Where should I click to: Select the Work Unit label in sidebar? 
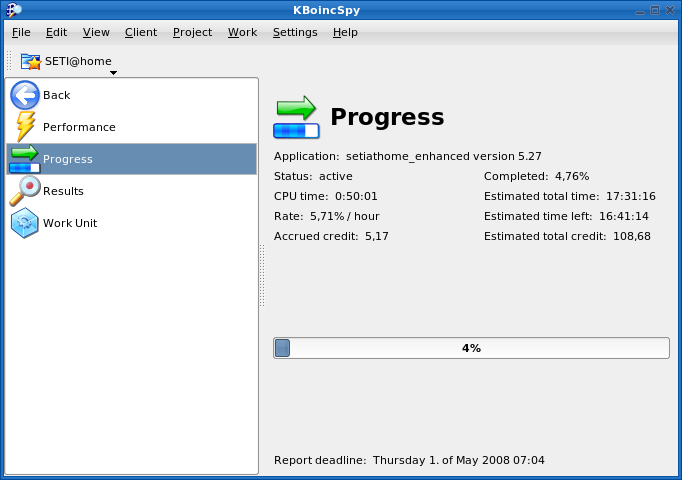coord(70,223)
